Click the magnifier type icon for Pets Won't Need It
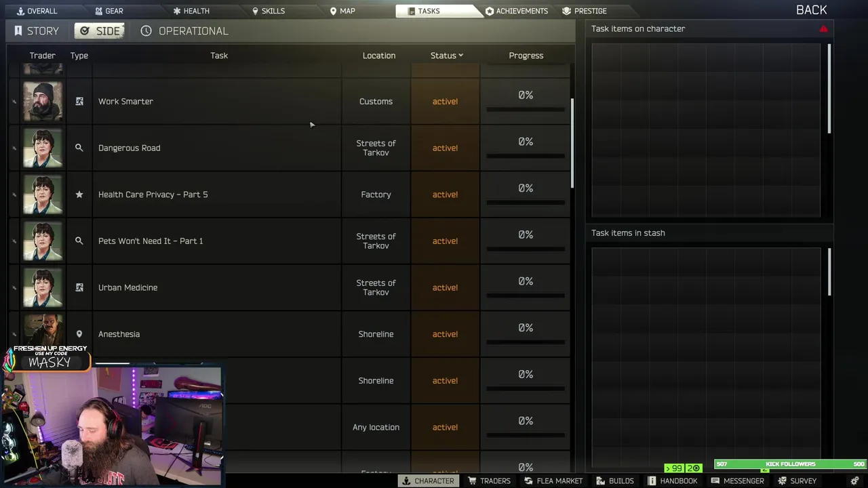Viewport: 868px width, 488px height. [79, 241]
